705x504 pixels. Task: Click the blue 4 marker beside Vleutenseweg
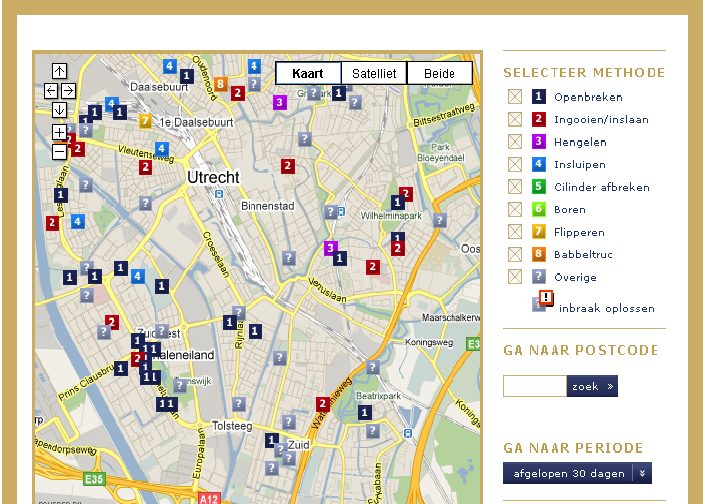point(162,149)
